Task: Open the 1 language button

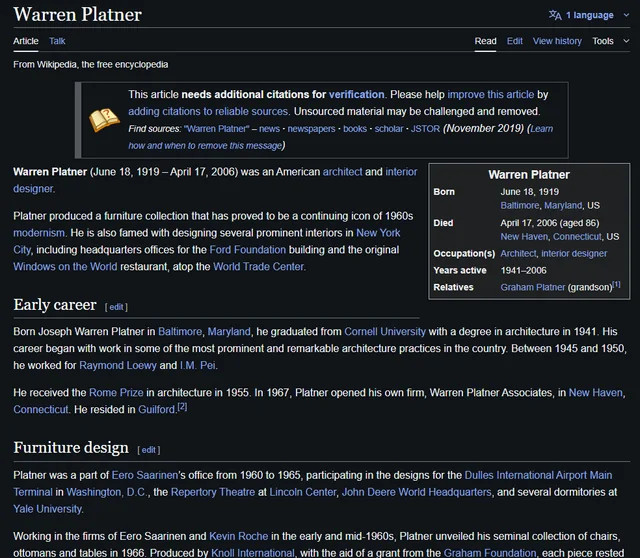Action: click(x=589, y=15)
